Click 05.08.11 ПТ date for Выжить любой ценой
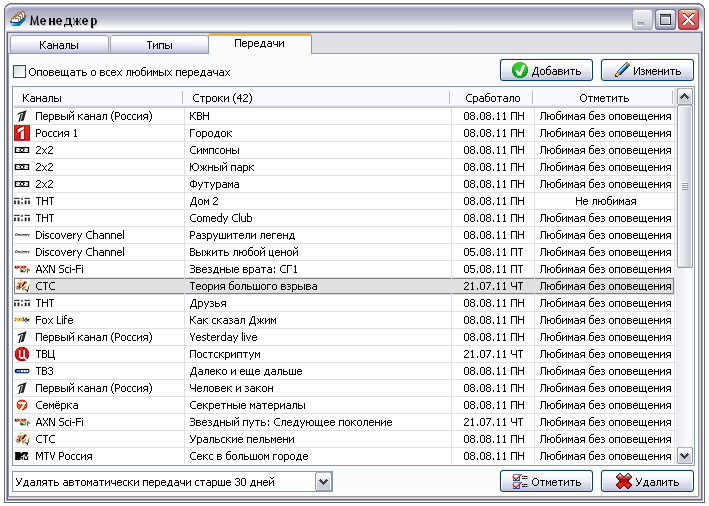 point(493,252)
